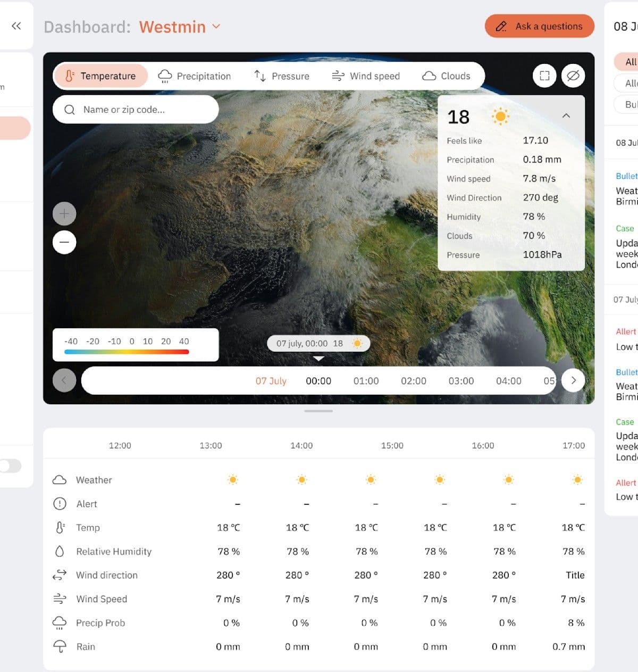Click the 1018hPa pressure value
The width and height of the screenshot is (638, 672).
pyautogui.click(x=542, y=254)
